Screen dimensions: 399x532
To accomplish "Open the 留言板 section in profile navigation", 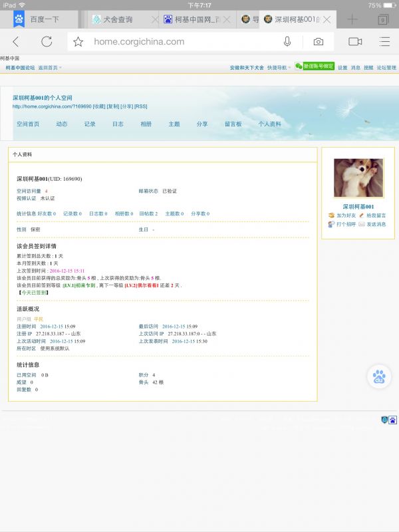I will [233, 124].
